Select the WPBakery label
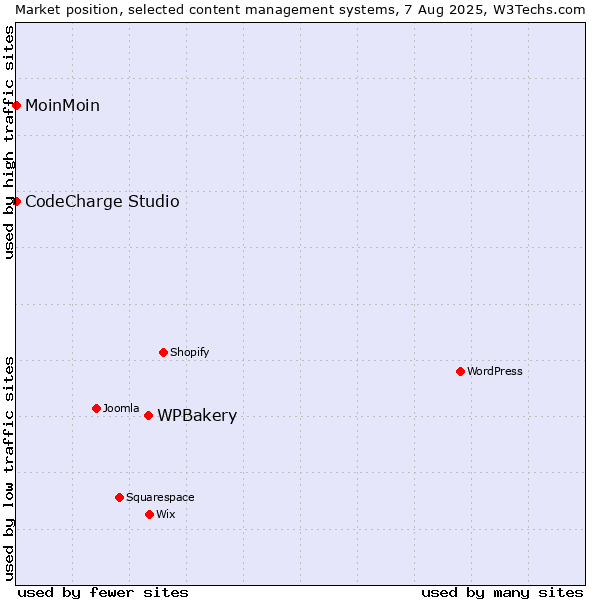 (x=197, y=416)
